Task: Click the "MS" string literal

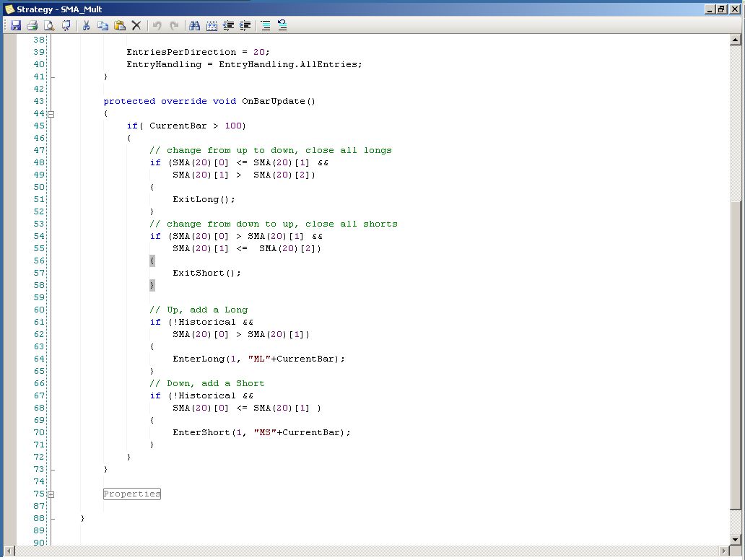Action: (265, 433)
